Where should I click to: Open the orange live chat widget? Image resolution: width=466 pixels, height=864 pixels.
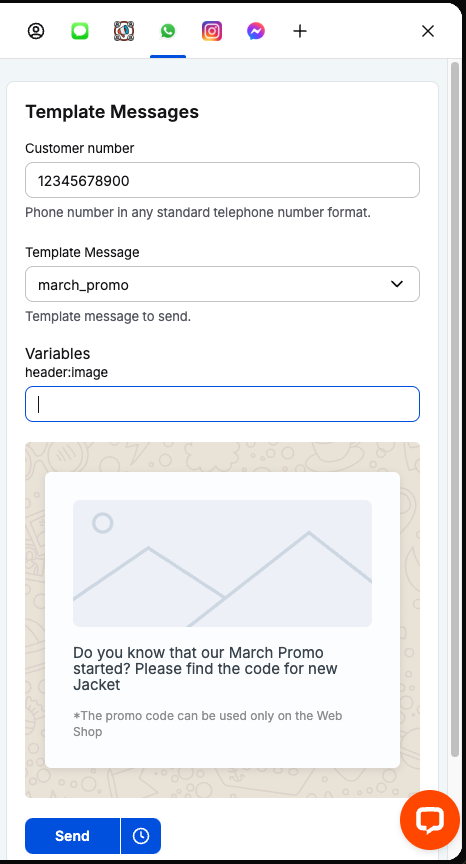(430, 820)
